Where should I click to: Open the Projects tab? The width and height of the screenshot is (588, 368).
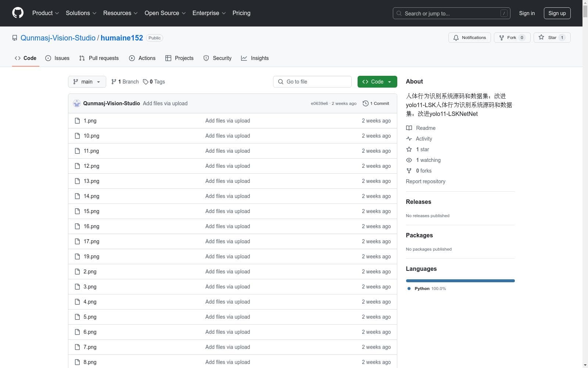pos(179,58)
